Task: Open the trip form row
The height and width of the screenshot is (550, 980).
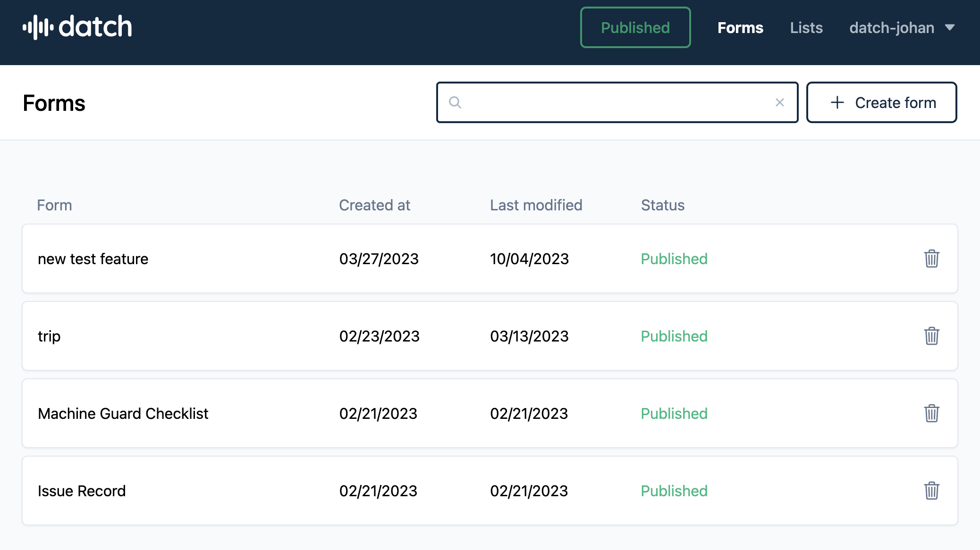Action: (x=49, y=336)
